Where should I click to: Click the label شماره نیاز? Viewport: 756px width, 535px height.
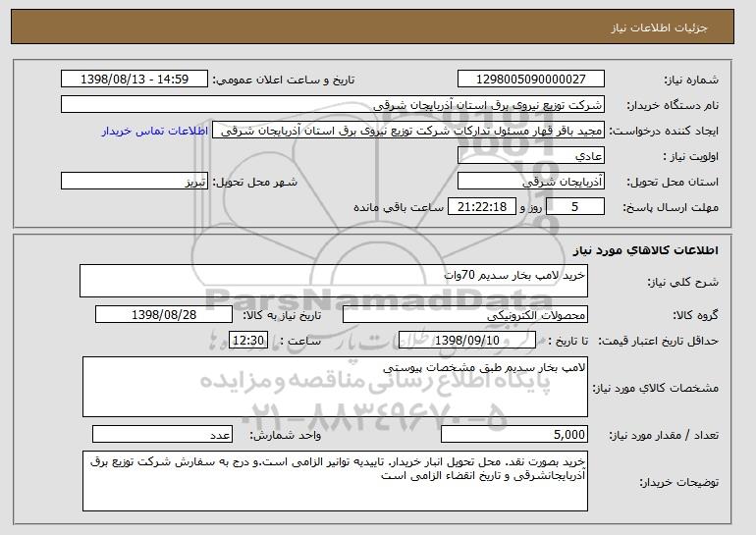[691, 80]
